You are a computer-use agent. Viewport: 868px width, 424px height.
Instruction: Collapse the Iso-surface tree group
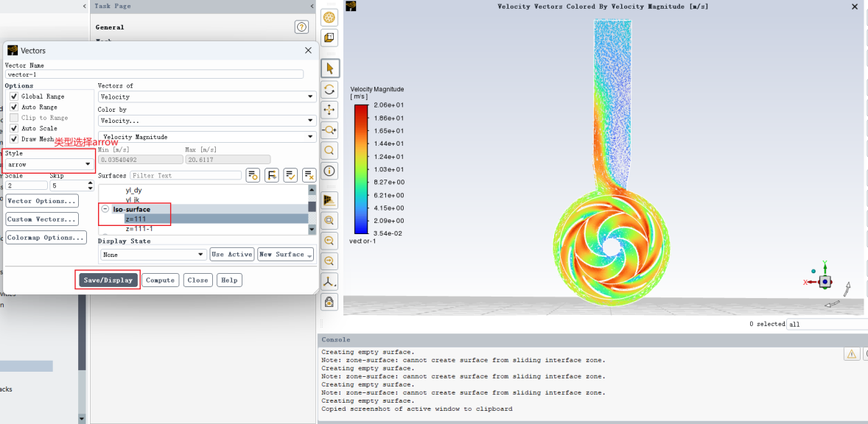105,210
